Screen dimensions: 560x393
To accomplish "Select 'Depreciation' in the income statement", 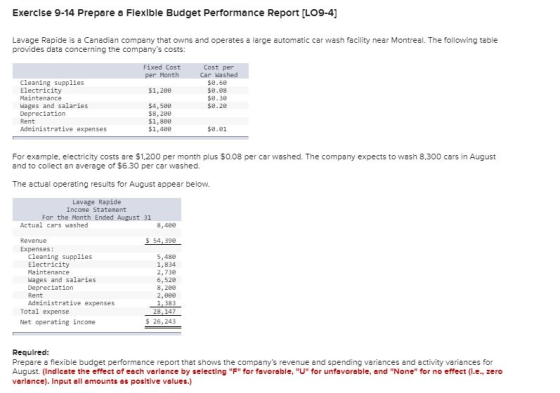I will 50,288.
